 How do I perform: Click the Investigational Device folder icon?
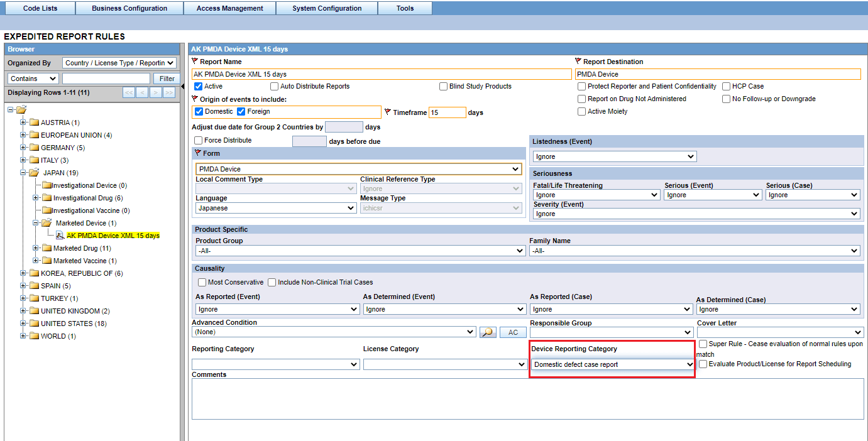(x=47, y=185)
